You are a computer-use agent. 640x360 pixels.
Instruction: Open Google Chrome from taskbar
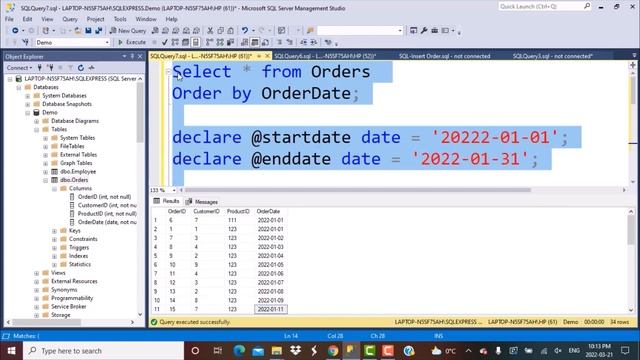(333, 351)
